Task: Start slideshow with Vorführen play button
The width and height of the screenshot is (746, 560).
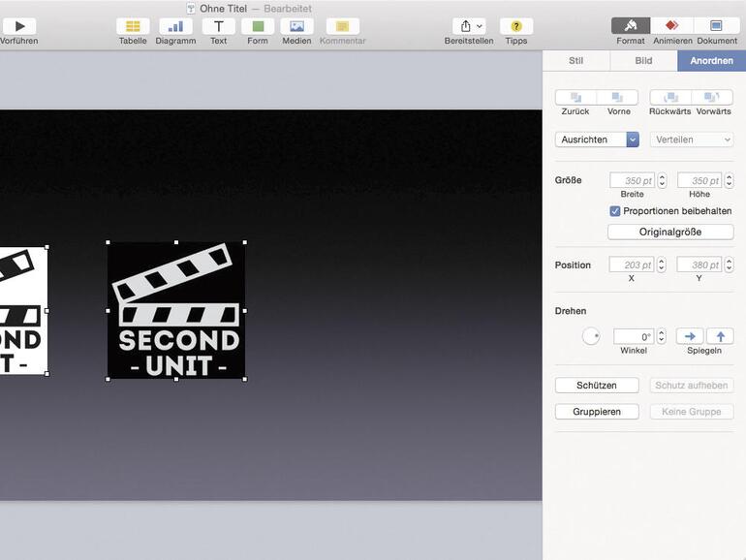Action: (19, 26)
